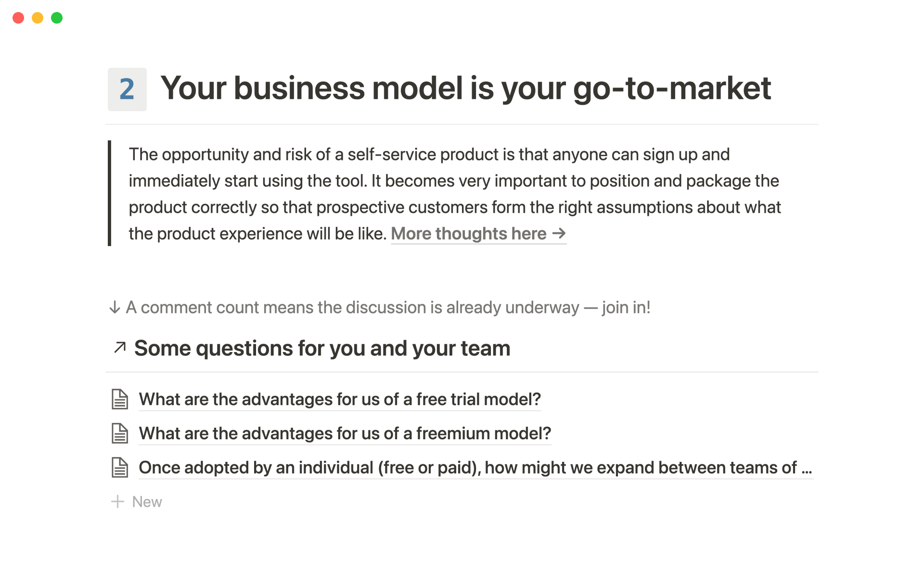Click the down arrow before 'A comment count'
The height and width of the screenshot is (578, 924).
click(115, 307)
